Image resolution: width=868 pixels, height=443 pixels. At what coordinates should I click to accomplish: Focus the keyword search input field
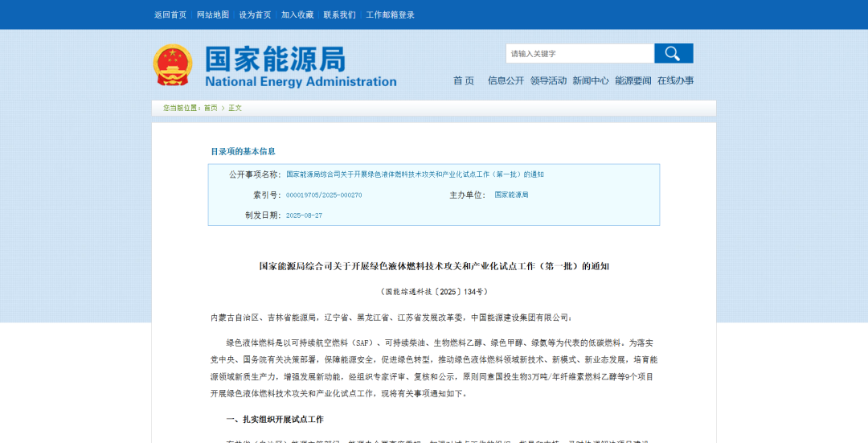580,54
